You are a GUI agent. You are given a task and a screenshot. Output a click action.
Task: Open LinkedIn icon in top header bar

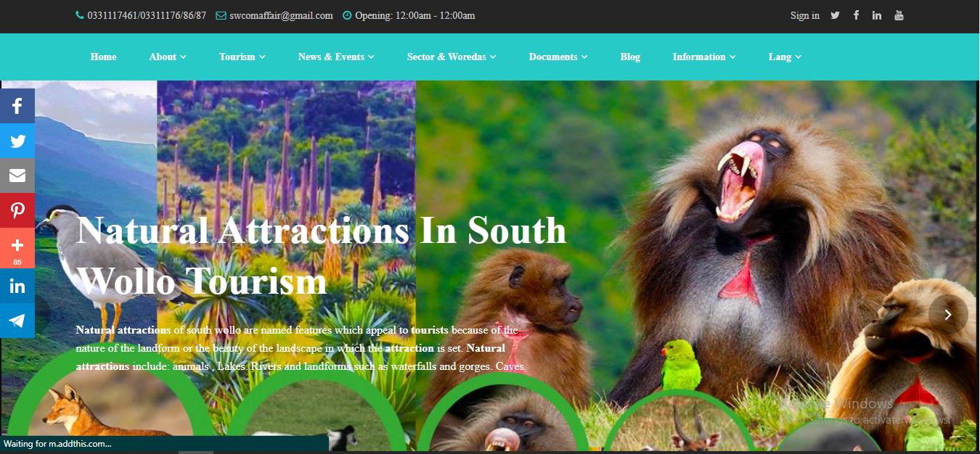pyautogui.click(x=877, y=15)
